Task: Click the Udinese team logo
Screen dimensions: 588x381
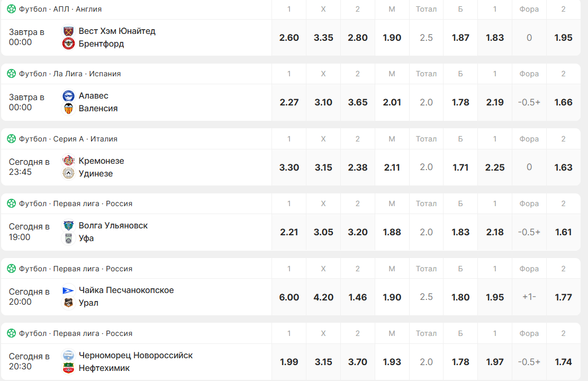Action: [68, 173]
